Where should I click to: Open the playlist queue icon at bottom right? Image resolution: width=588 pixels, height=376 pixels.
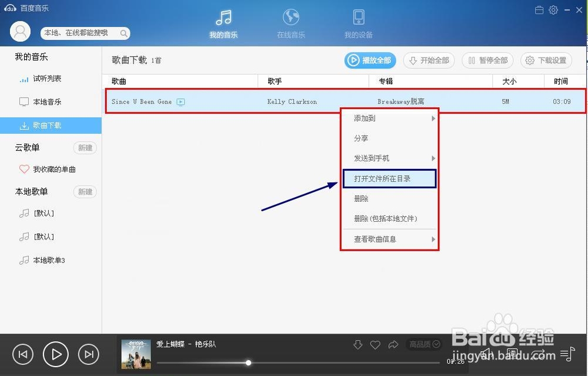(x=566, y=353)
